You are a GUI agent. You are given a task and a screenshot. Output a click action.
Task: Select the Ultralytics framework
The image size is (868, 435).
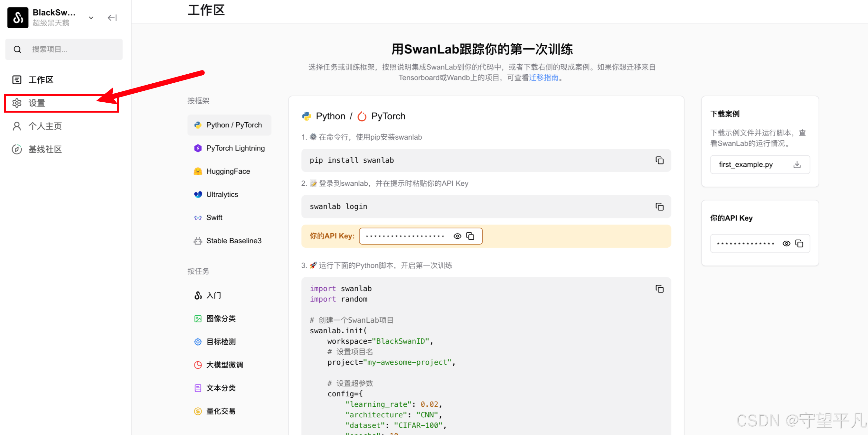tap(222, 194)
